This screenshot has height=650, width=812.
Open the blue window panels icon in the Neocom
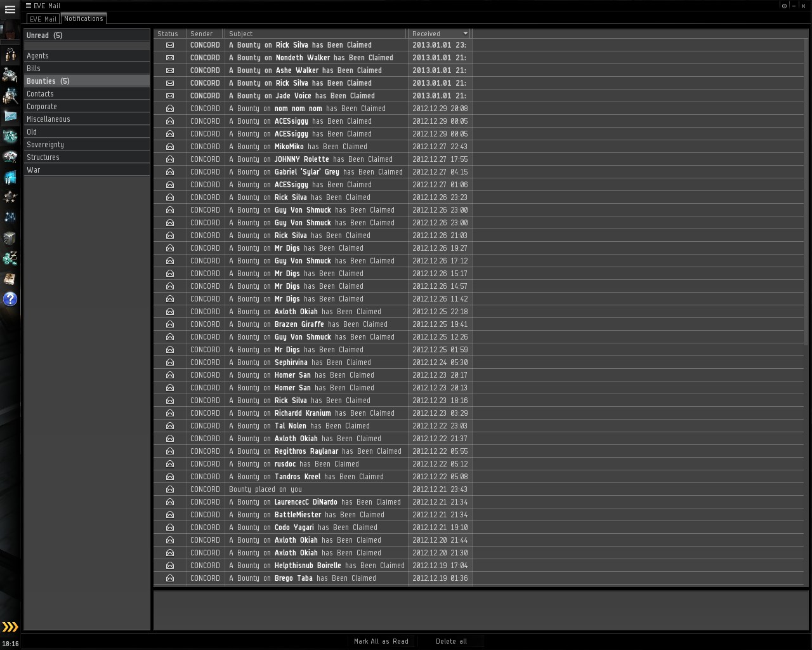pos(10,177)
